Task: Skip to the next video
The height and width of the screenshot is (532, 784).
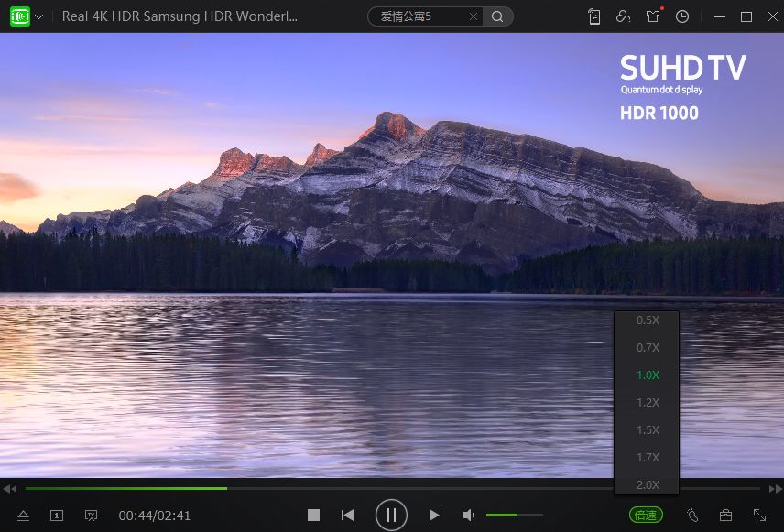Action: (435, 515)
